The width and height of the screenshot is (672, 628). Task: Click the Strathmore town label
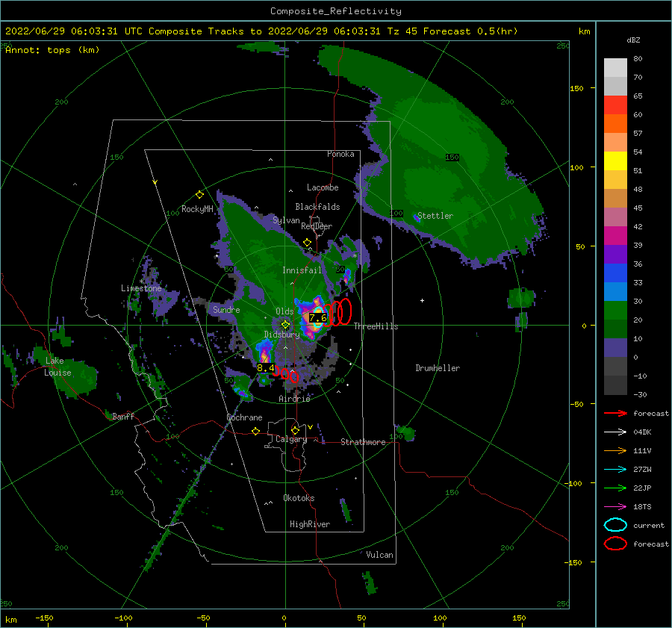pos(363,442)
